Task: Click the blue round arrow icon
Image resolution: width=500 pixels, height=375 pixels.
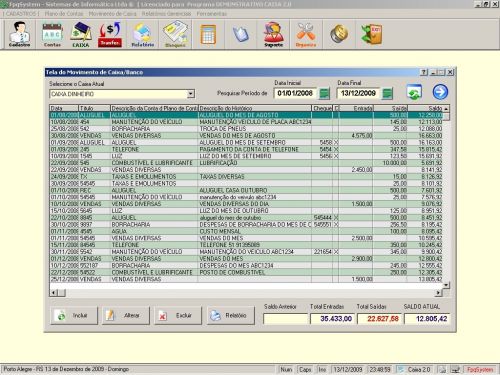Action: pos(440,92)
